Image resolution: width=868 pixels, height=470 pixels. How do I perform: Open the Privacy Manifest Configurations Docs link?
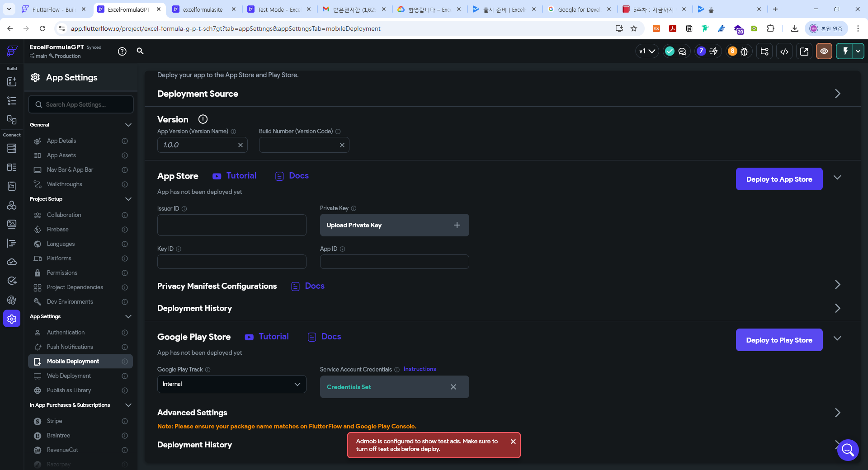(x=308, y=286)
